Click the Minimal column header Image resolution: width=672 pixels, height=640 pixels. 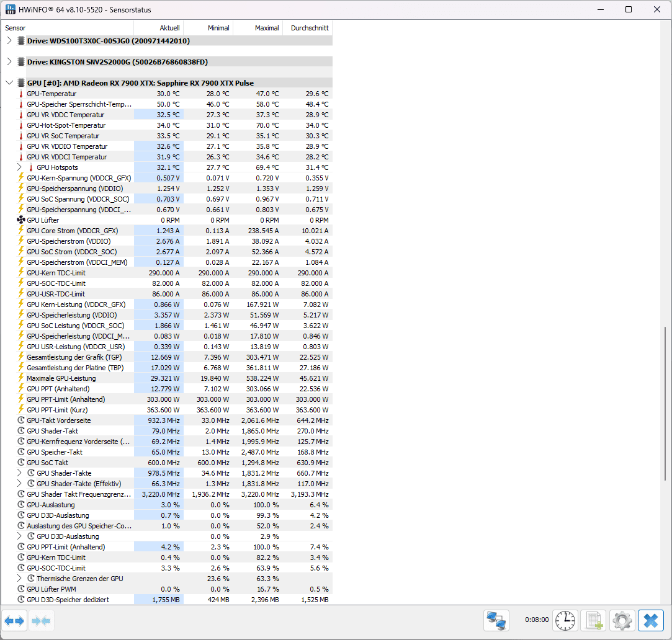(208, 28)
